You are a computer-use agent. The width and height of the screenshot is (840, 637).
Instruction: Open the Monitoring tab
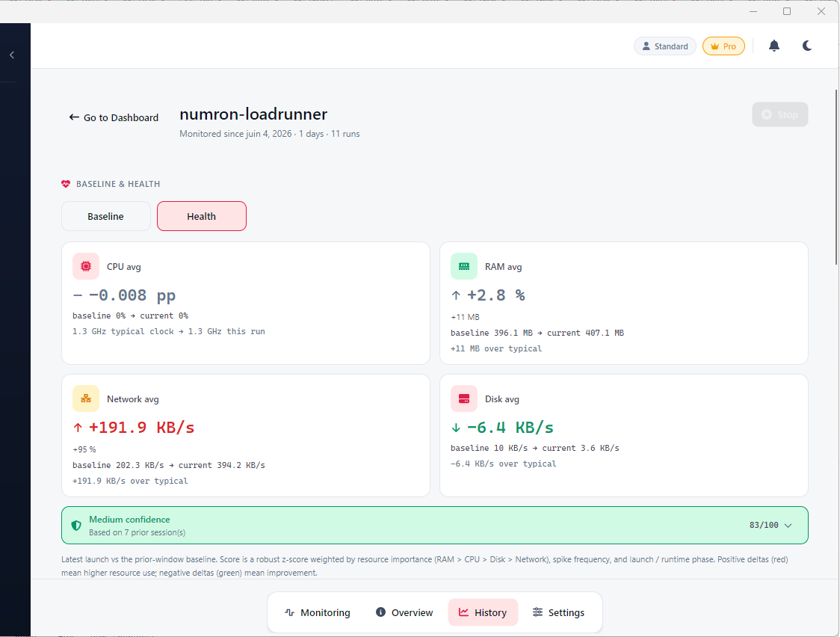pos(318,612)
